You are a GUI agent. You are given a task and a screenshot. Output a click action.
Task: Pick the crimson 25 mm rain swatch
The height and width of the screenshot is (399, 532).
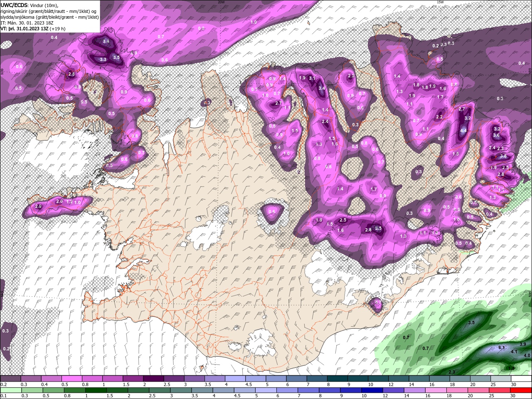coord(499,390)
